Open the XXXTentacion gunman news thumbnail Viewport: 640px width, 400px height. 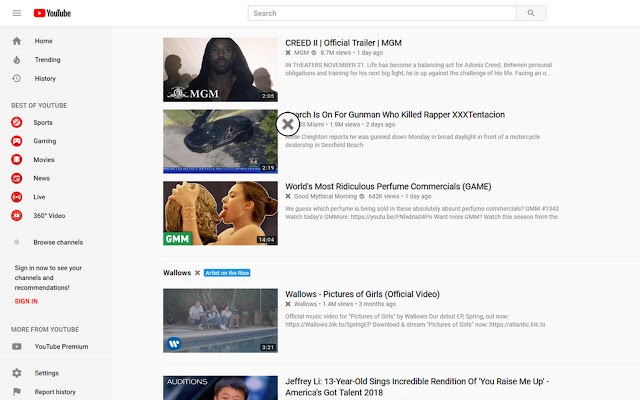click(220, 142)
